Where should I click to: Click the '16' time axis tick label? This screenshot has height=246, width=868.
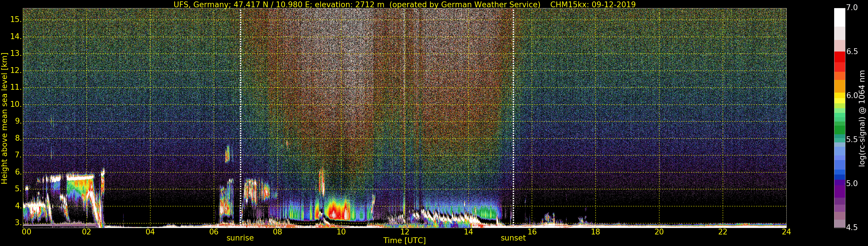[x=532, y=232]
